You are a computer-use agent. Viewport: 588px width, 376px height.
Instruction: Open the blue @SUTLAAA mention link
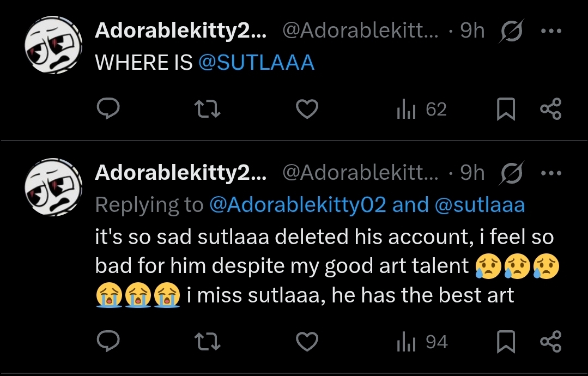[256, 63]
